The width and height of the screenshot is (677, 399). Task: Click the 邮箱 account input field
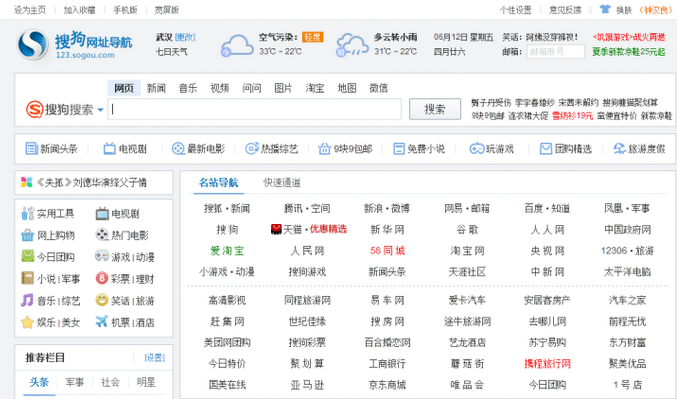point(555,52)
